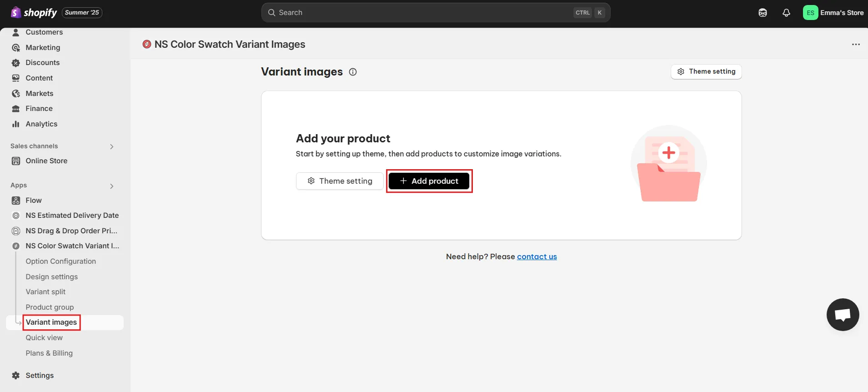
Task: Open the notifications bell
Action: click(x=786, y=13)
